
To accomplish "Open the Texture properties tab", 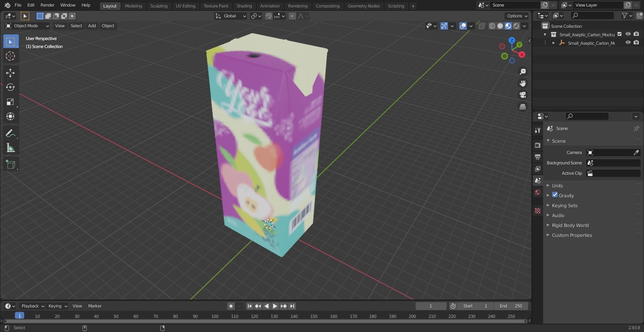I will point(537,211).
